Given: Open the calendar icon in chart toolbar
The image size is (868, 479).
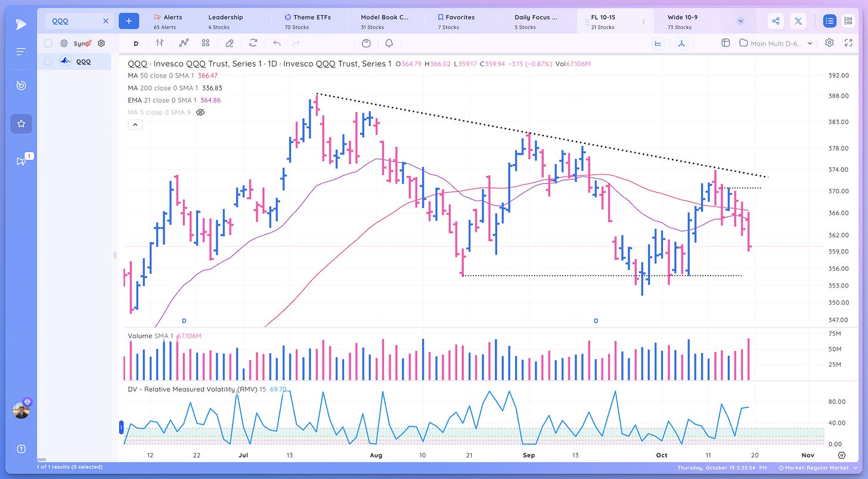Looking at the screenshot, I should click(366, 43).
